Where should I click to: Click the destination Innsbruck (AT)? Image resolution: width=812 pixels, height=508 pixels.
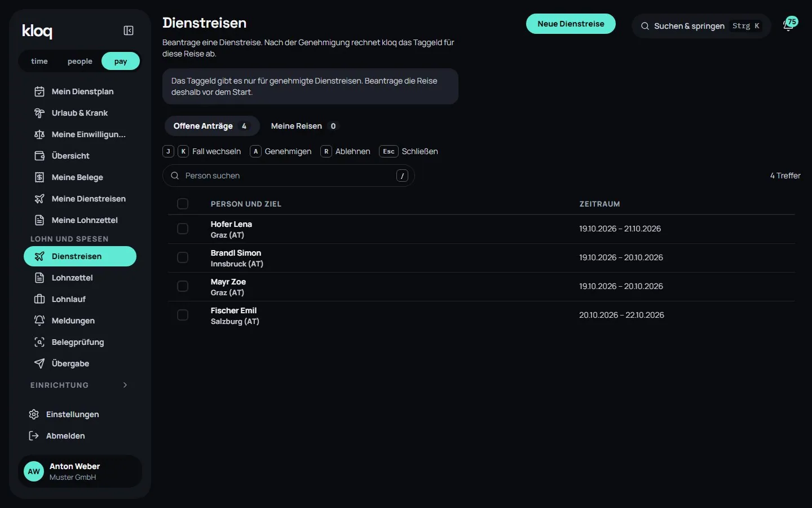point(237,264)
